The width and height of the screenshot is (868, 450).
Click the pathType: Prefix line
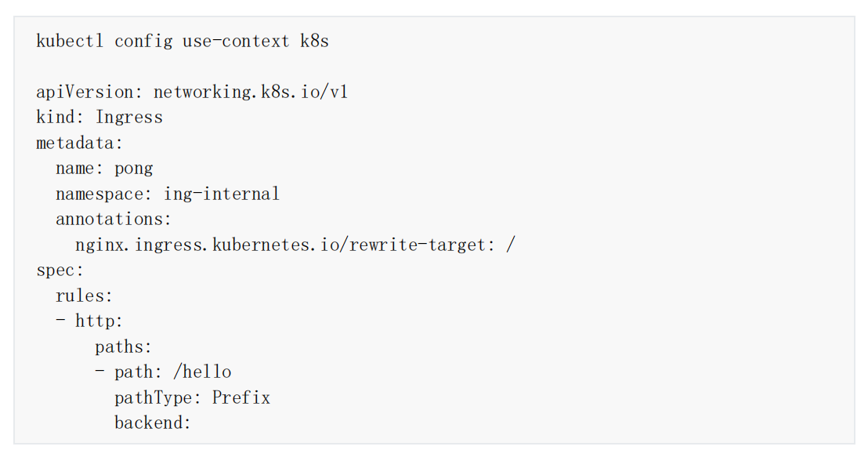[x=193, y=397]
